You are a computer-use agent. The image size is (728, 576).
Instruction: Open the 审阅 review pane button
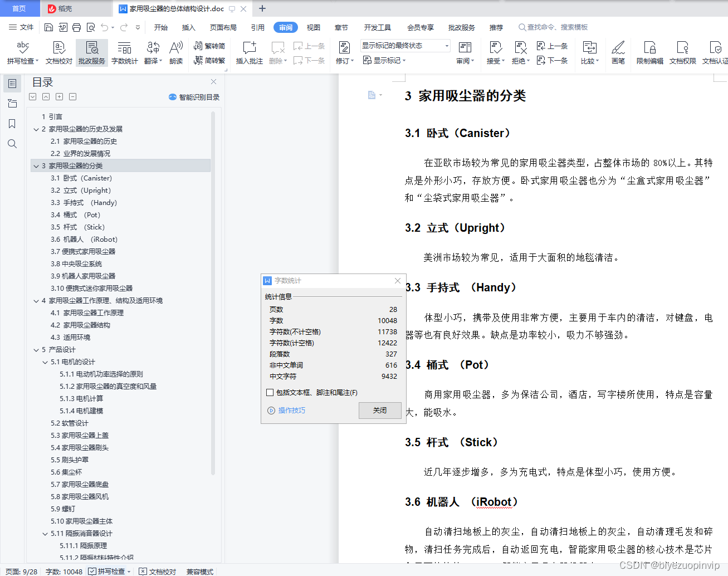465,53
